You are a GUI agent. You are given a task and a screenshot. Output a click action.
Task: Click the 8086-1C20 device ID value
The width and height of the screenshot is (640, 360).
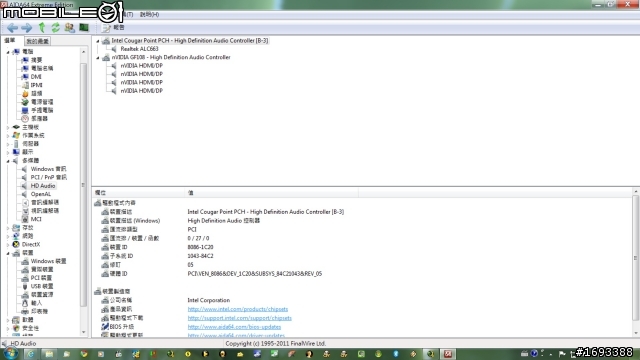[200, 247]
